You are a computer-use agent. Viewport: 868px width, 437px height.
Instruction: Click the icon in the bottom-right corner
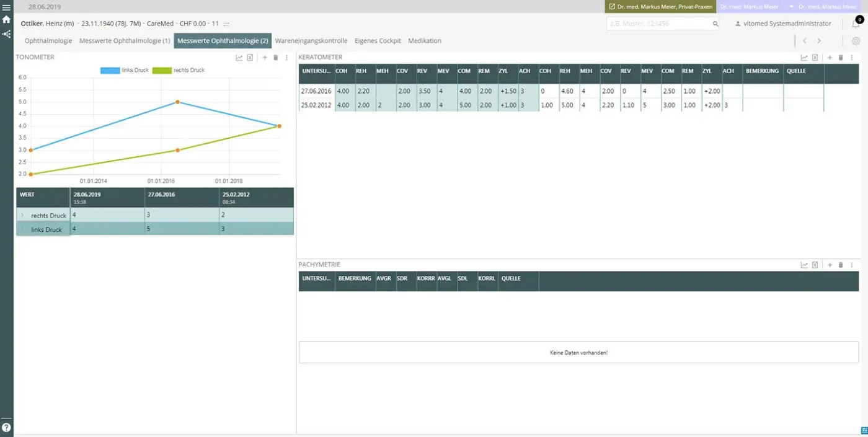864,430
